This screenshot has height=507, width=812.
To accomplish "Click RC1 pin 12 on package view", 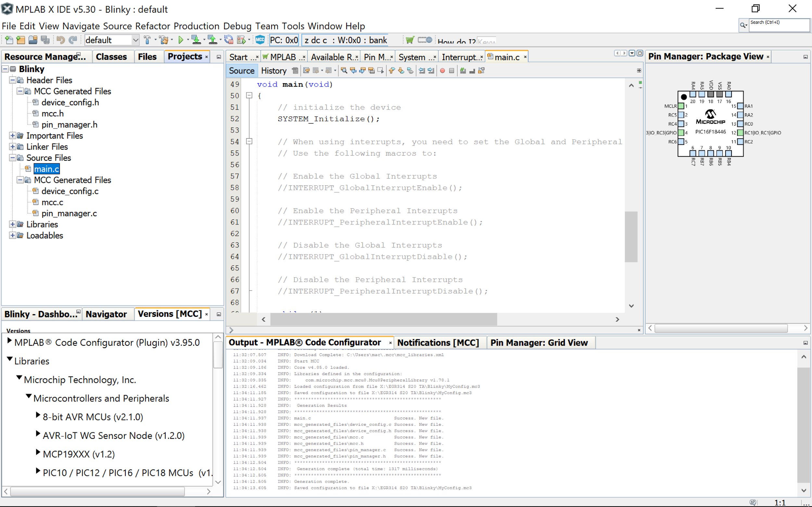I will [740, 133].
